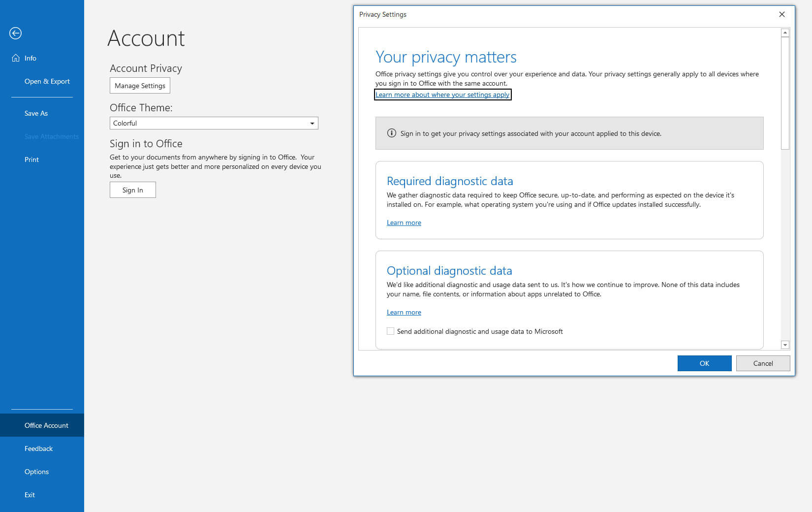
Task: Click the Privacy Settings vertical scrollbar thumb
Action: [785, 93]
